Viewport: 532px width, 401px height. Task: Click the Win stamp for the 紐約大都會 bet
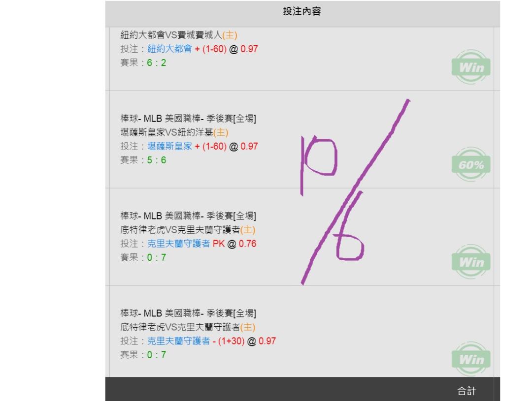pyautogui.click(x=471, y=67)
